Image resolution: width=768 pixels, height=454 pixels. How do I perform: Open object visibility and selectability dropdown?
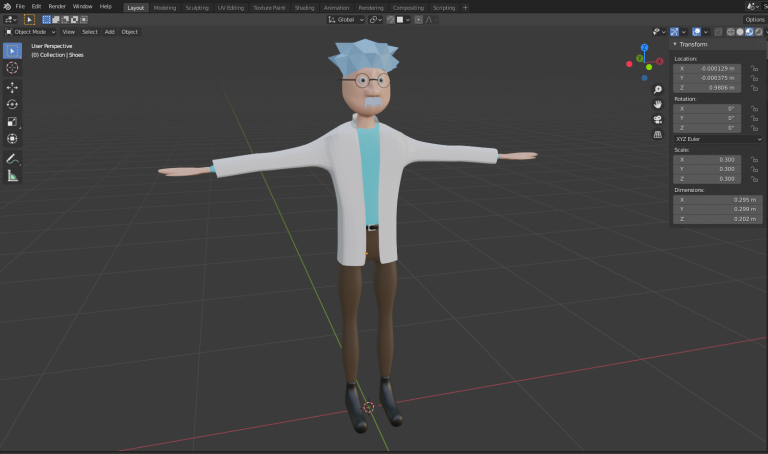click(659, 32)
